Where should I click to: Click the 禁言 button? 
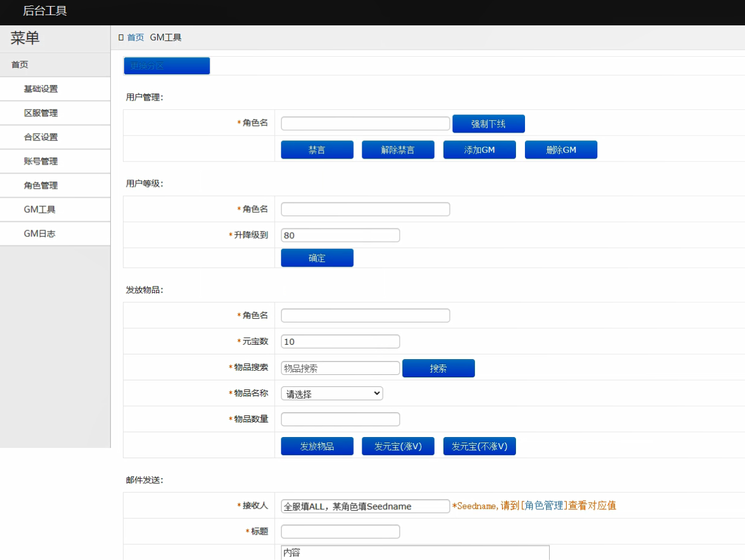[317, 149]
